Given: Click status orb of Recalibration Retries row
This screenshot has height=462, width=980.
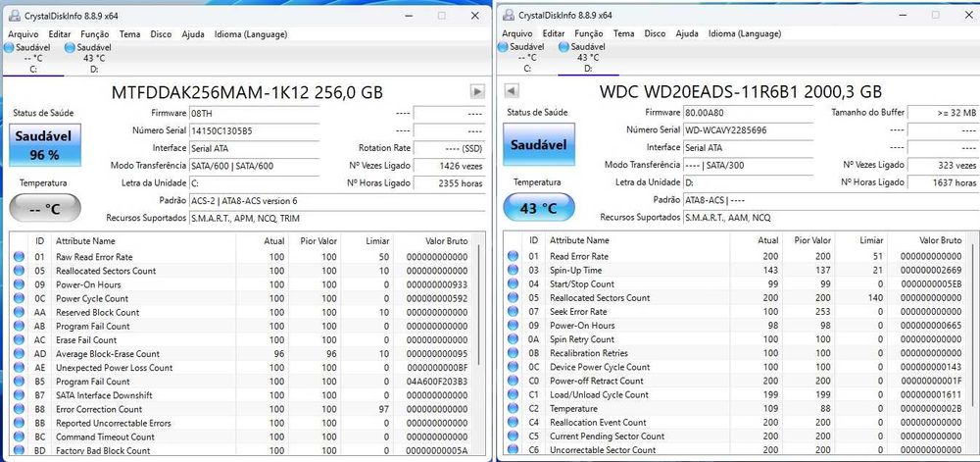Looking at the screenshot, I should pos(514,353).
